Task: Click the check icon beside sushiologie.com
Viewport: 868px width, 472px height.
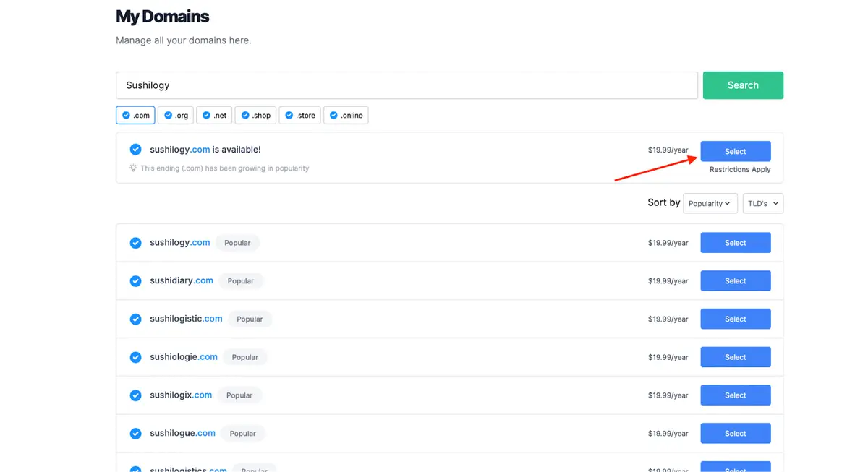Action: click(135, 356)
